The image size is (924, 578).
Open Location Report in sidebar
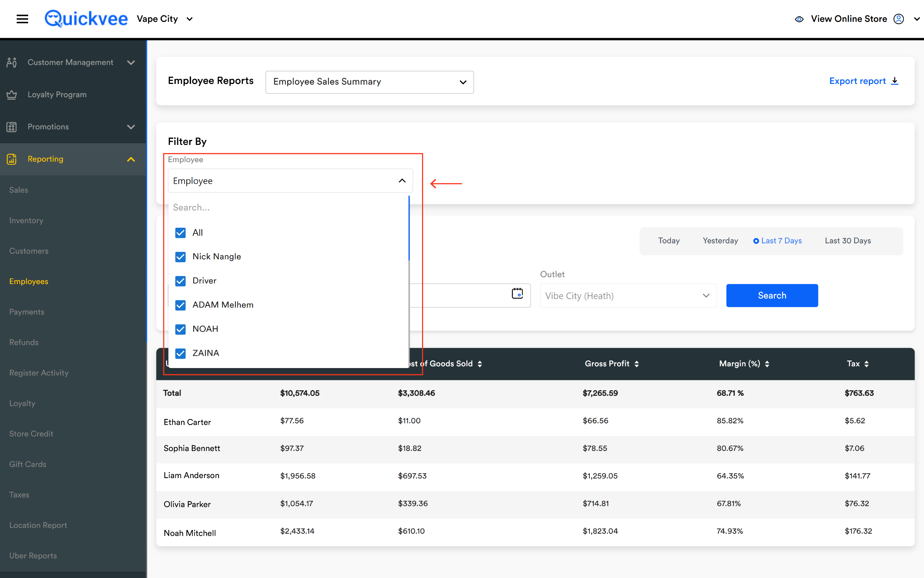[x=38, y=525]
